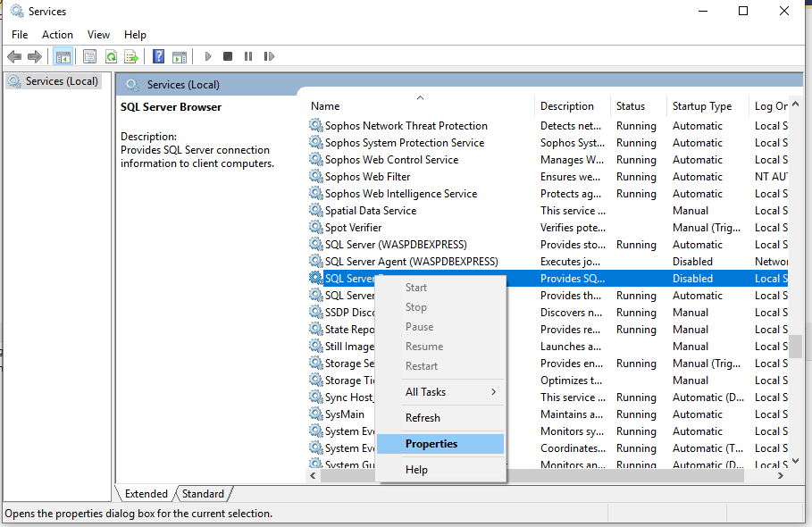Click the vertical scrollbar down arrow
The height and width of the screenshot is (527, 812).
[x=796, y=460]
